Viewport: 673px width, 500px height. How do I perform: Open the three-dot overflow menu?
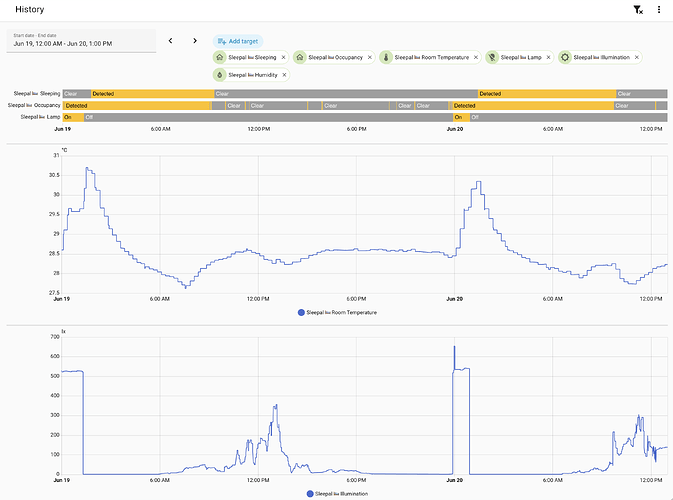tap(659, 9)
